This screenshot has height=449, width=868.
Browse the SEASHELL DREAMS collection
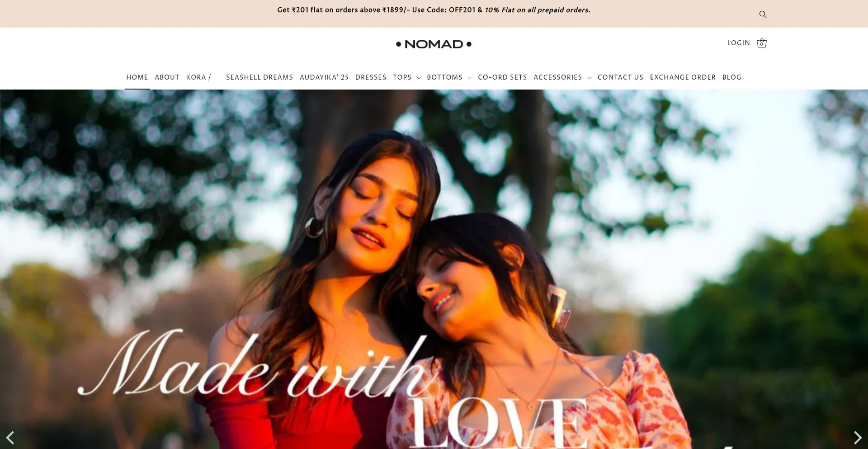tap(259, 77)
